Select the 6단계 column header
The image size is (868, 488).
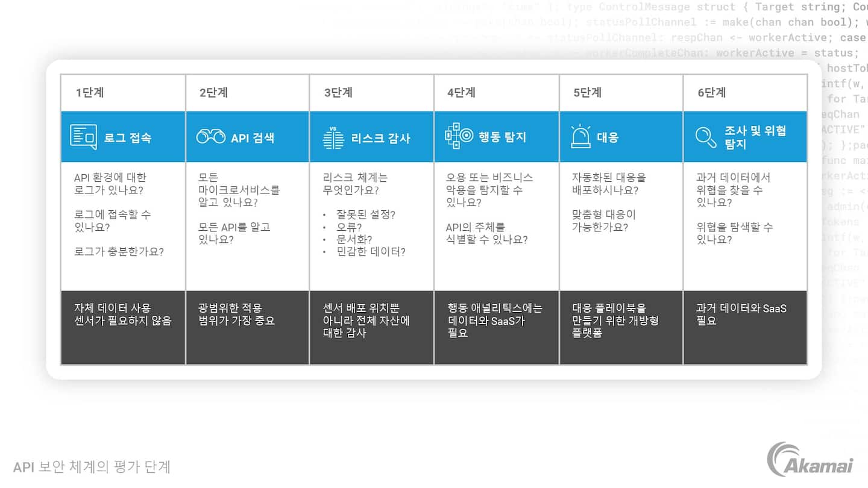pyautogui.click(x=711, y=93)
